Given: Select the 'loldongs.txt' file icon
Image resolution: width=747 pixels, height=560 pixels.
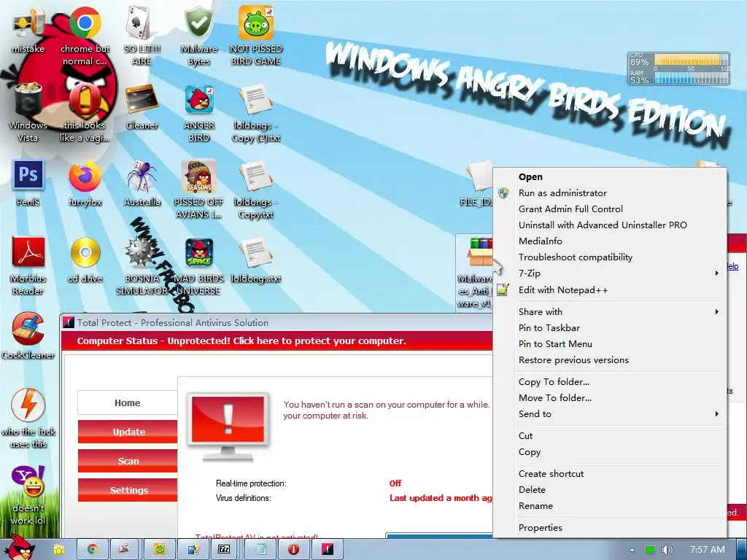Looking at the screenshot, I should (x=256, y=260).
